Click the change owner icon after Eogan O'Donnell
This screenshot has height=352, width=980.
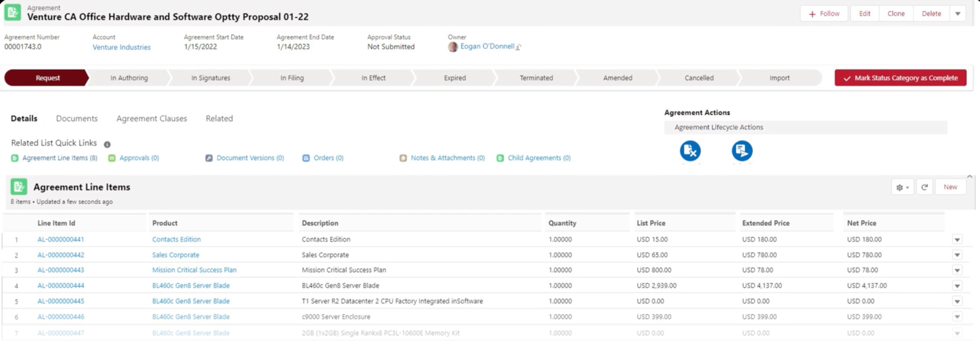[518, 47]
